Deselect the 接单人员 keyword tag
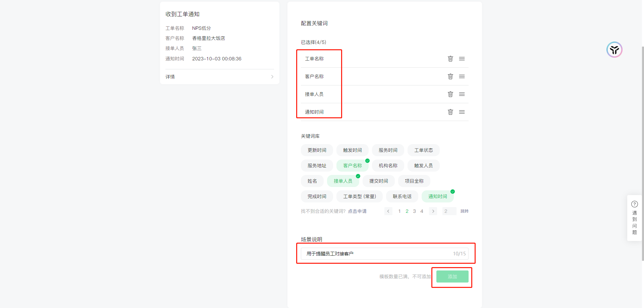The height and width of the screenshot is (308, 644). coord(343,181)
